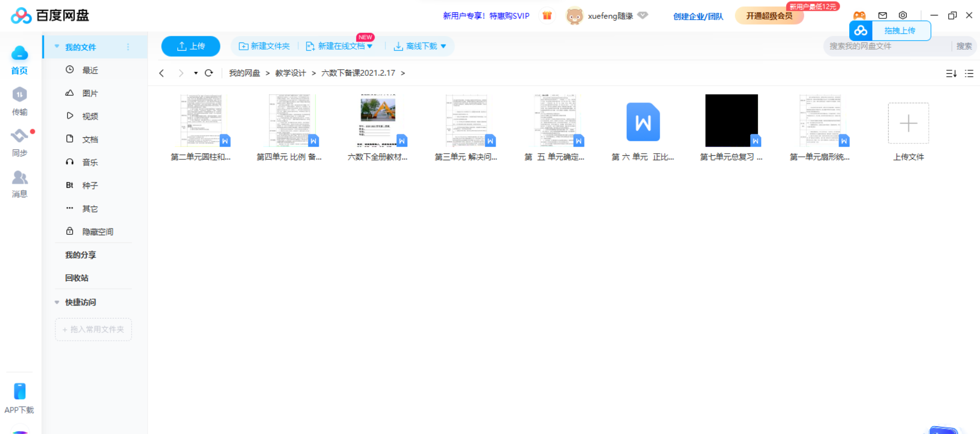The image size is (980, 434).
Task: Click 开通超级会员 button
Action: (x=769, y=16)
